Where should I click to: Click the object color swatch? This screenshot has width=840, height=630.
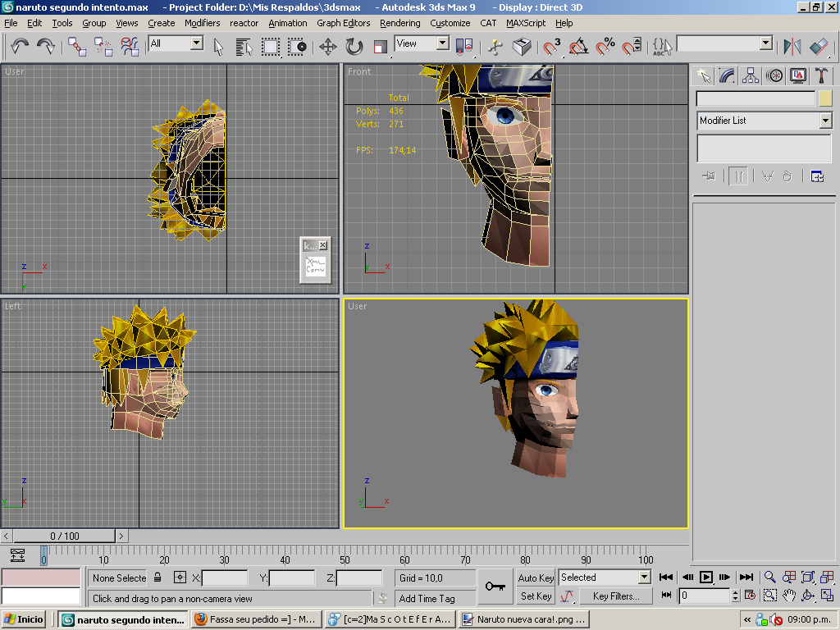[825, 98]
